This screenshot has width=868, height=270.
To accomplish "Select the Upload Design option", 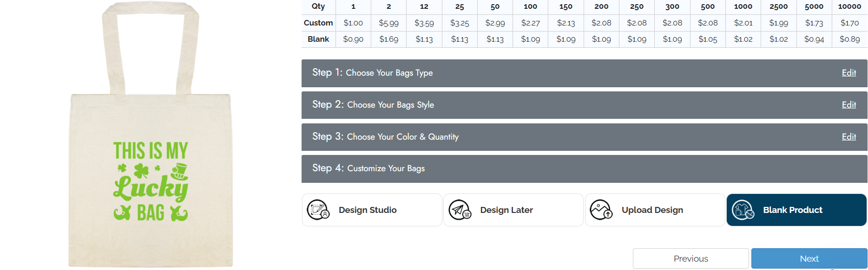I will pyautogui.click(x=652, y=210).
